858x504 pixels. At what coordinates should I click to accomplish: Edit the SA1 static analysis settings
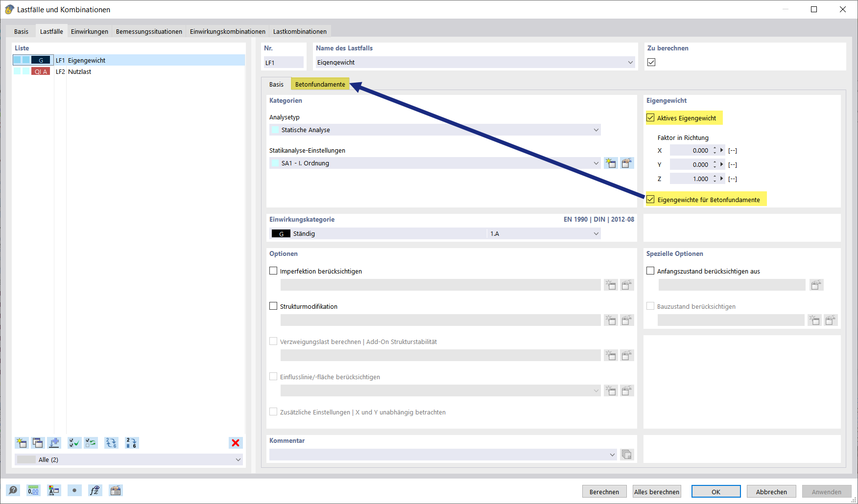point(627,163)
